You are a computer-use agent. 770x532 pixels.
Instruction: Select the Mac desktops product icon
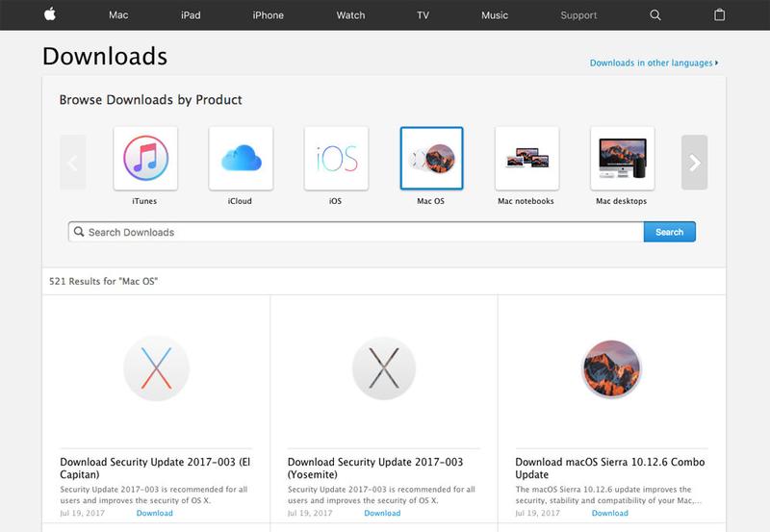coord(622,159)
